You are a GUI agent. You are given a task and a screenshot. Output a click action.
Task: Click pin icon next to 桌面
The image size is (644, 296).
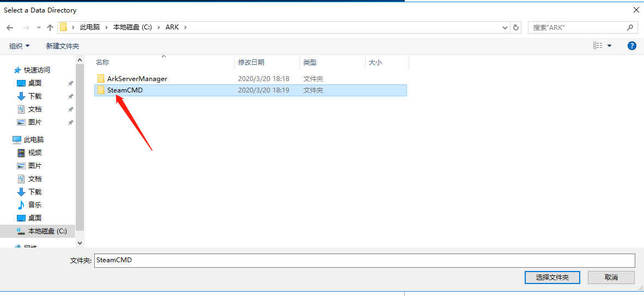point(70,83)
